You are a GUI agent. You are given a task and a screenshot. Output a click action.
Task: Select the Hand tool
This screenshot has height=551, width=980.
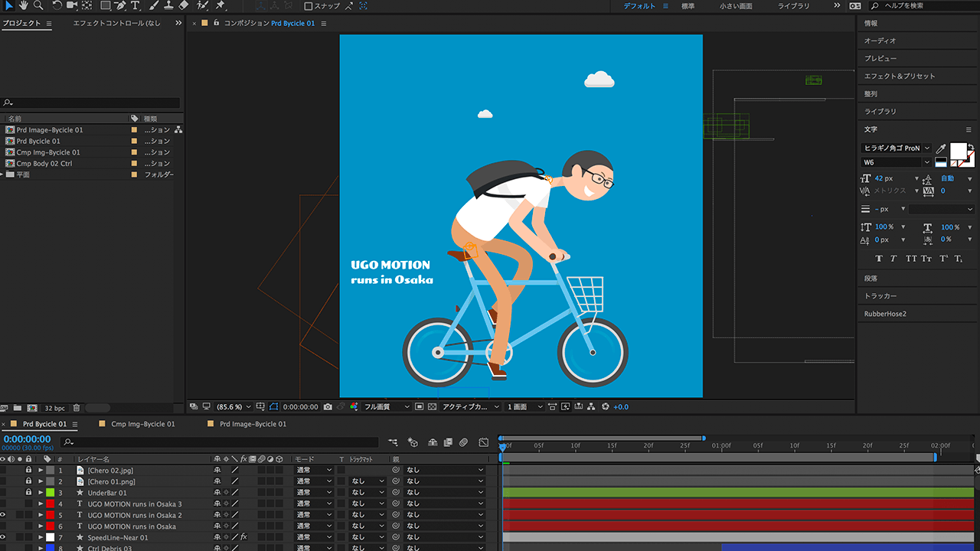coord(23,5)
